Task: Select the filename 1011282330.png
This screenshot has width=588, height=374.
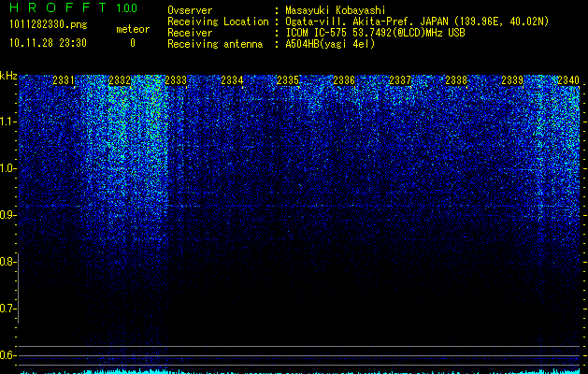Action: [49, 25]
